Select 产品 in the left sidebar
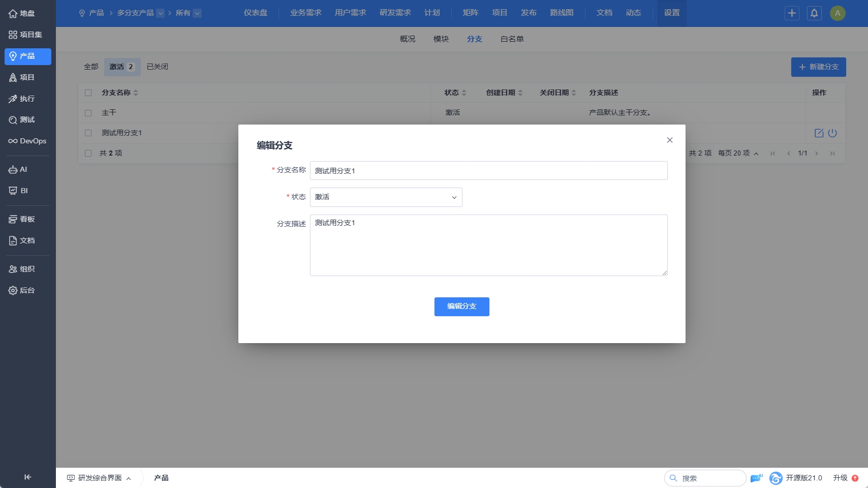868x488 pixels. 27,56
